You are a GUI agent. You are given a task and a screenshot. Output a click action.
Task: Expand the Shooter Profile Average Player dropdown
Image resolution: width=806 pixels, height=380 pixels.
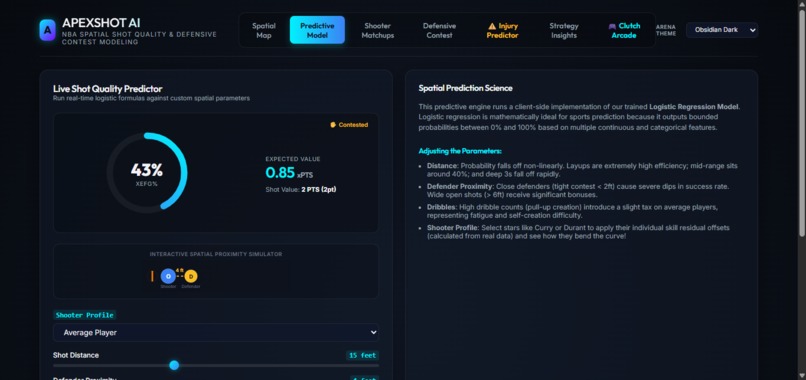(x=216, y=333)
